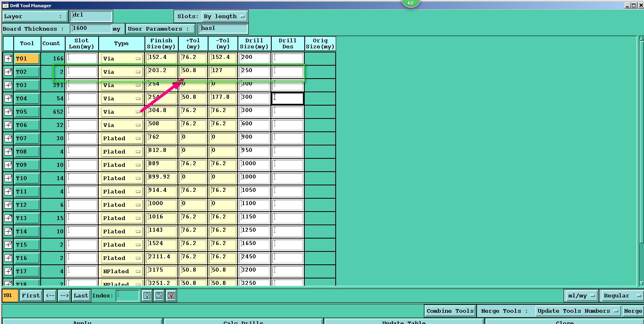This screenshot has width=644, height=324.
Task: Click the User Parameters field showing hasl
Action: (223, 29)
